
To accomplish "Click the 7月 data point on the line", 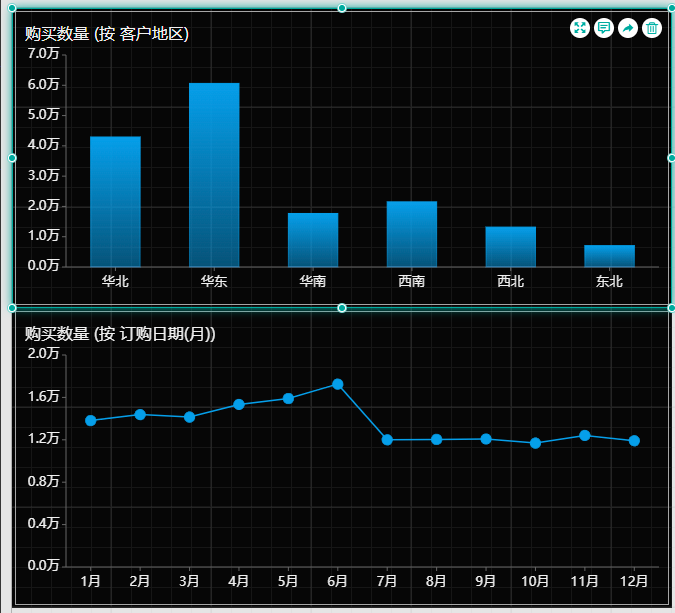I will click(x=387, y=440).
